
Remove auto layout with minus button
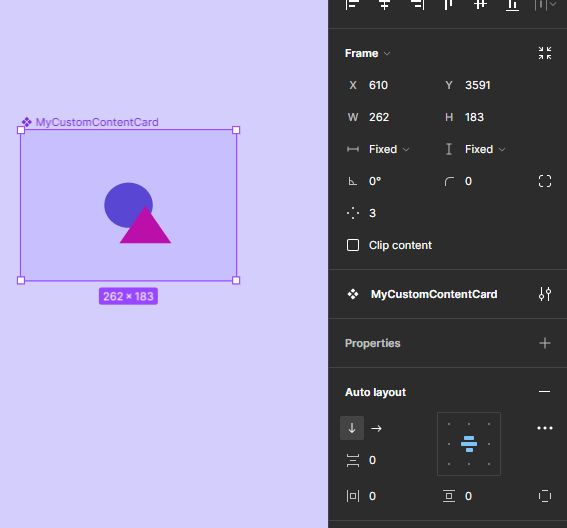545,392
